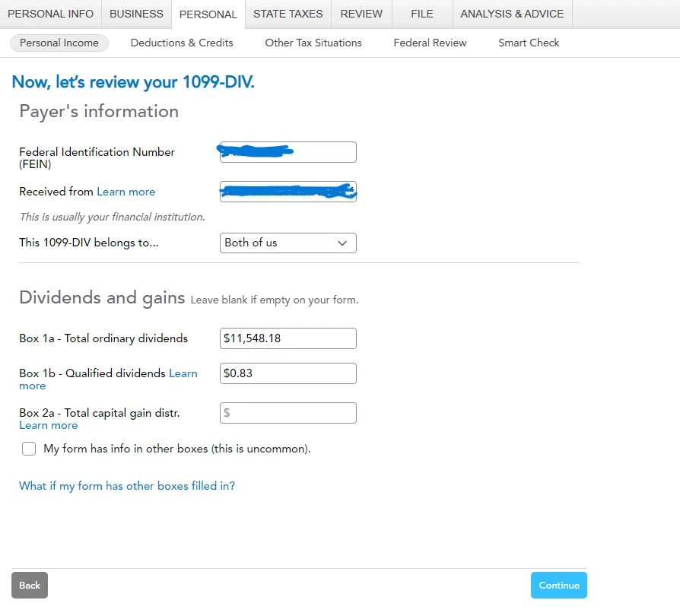
Task: Open the Smart Check section
Action: 529,43
